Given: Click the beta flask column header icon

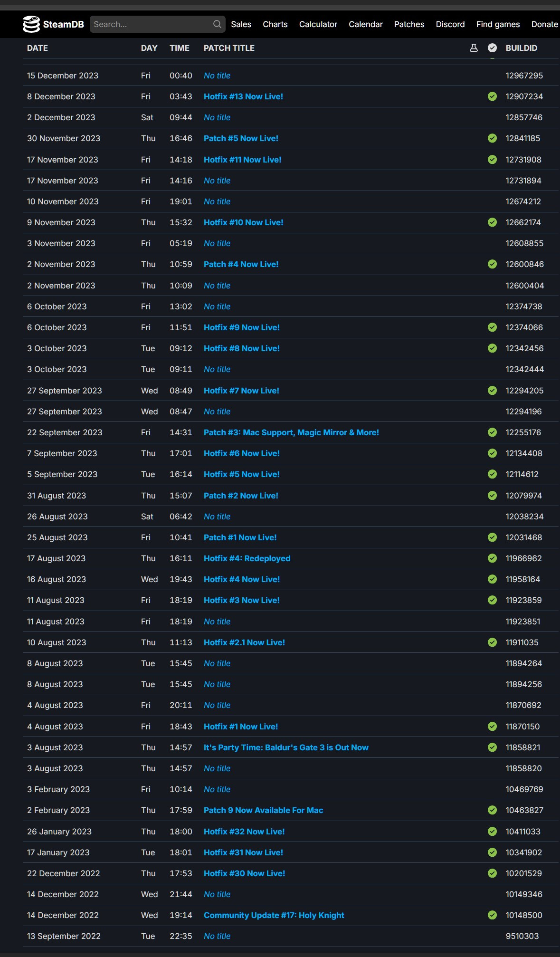Looking at the screenshot, I should 474,48.
